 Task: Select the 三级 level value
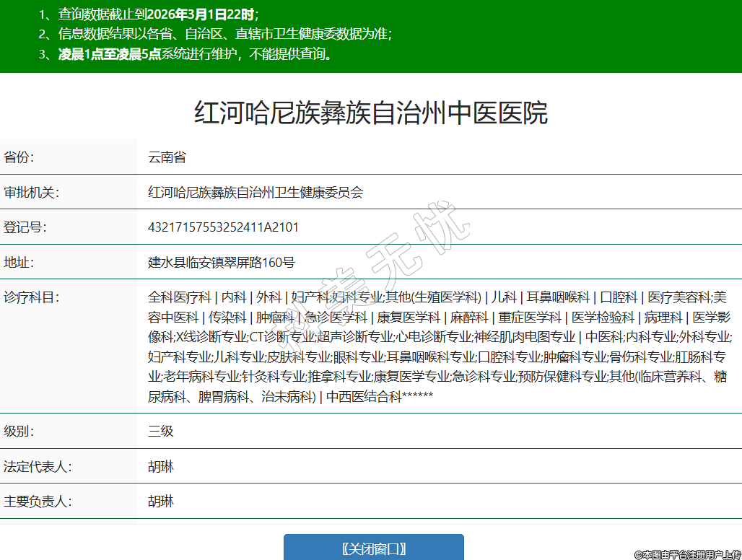coord(161,432)
